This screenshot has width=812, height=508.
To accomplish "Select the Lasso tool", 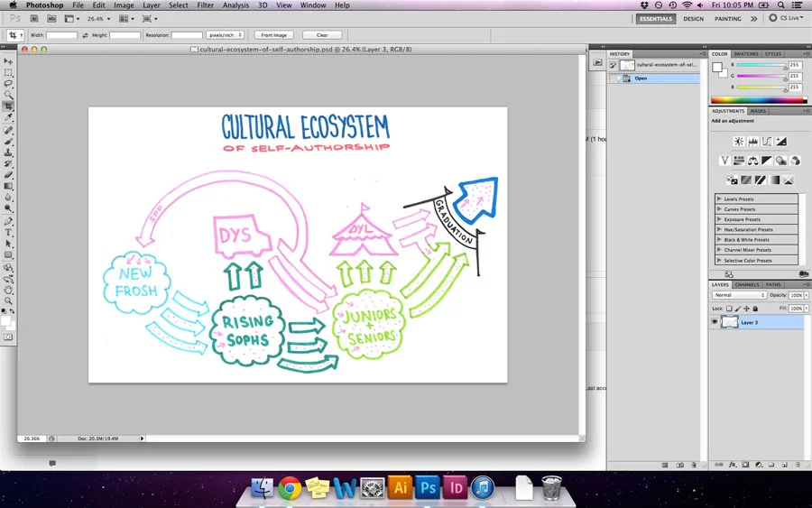I will pyautogui.click(x=8, y=83).
